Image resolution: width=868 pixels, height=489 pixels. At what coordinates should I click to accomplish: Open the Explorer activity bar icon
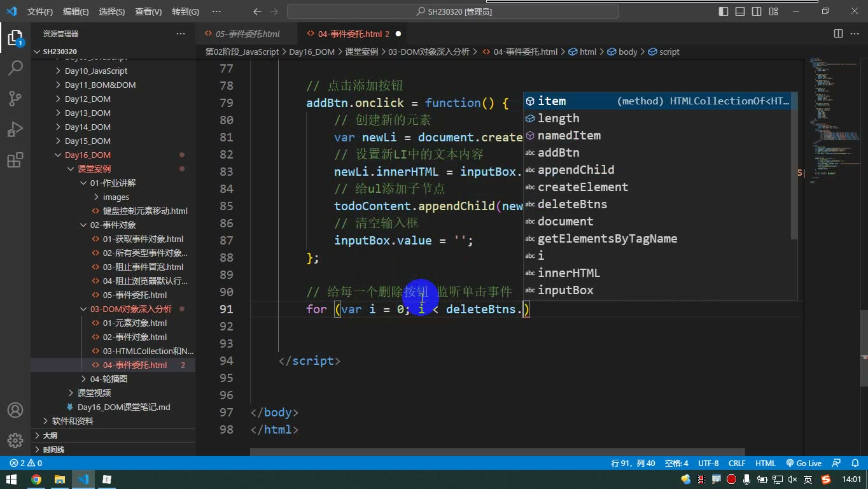click(15, 38)
